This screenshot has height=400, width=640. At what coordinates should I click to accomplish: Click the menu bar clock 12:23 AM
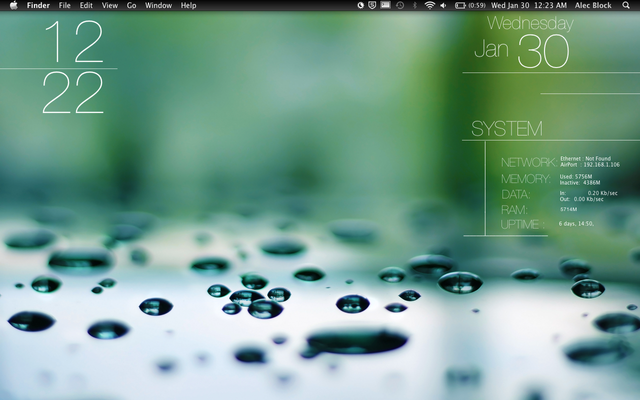[550, 5]
